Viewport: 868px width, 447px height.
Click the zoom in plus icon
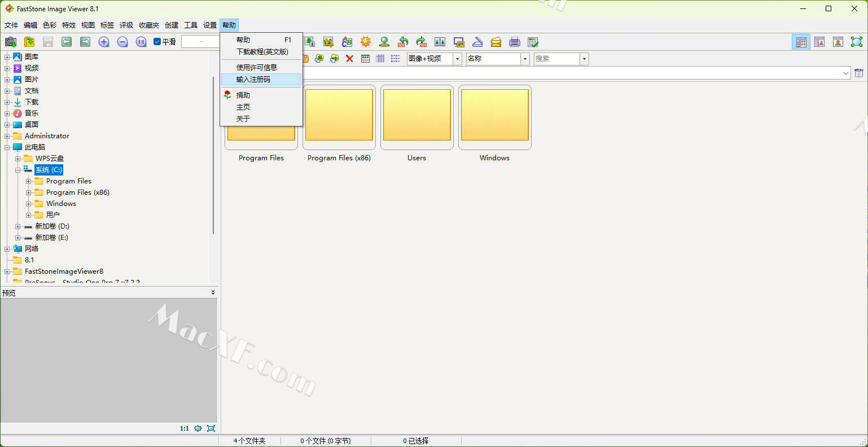point(104,42)
